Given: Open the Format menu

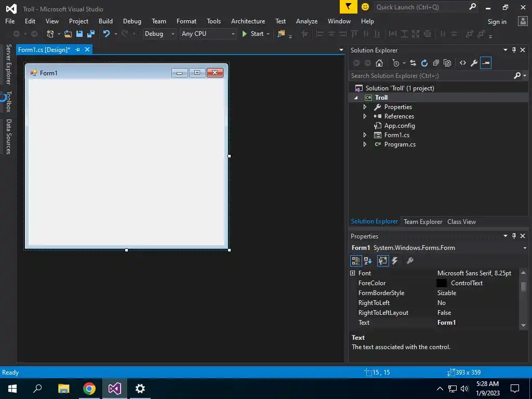Looking at the screenshot, I should pyautogui.click(x=187, y=21).
